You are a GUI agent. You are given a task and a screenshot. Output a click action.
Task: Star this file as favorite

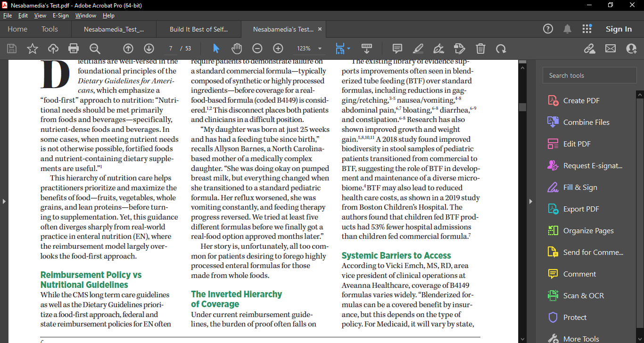[x=33, y=49]
